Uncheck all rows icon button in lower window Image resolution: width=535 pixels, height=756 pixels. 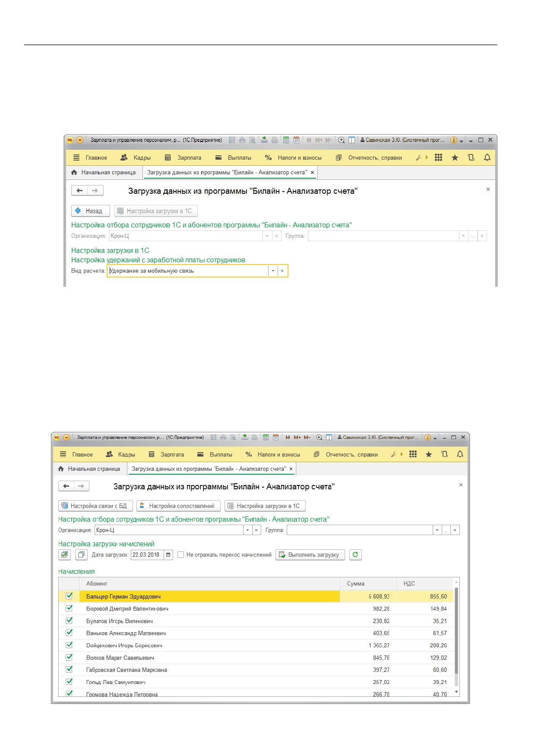pyautogui.click(x=81, y=554)
